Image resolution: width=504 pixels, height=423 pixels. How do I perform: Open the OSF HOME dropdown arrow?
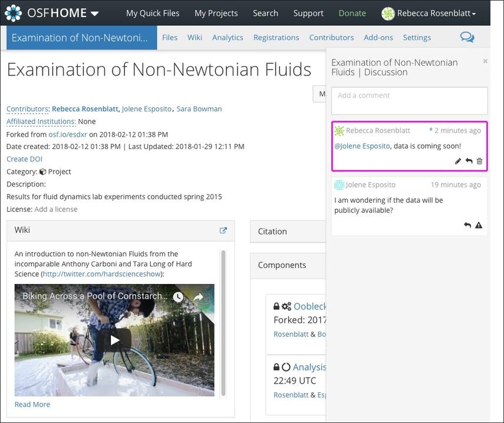pos(94,14)
